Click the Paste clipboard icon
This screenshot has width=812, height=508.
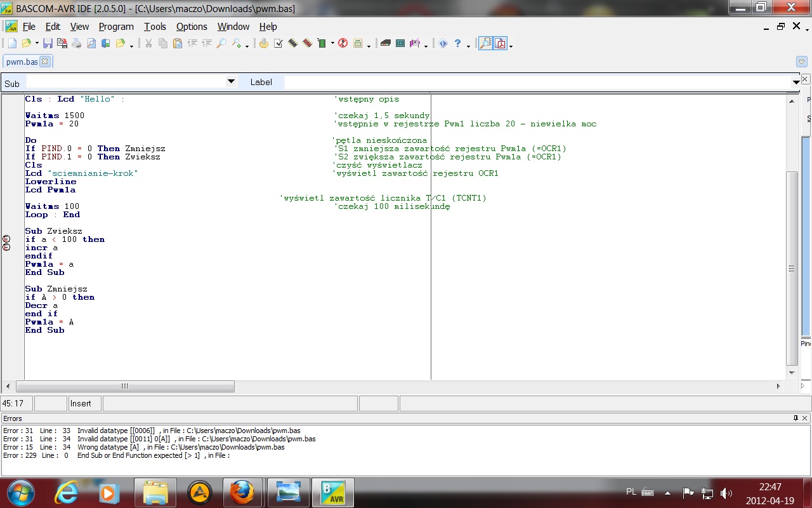click(177, 43)
